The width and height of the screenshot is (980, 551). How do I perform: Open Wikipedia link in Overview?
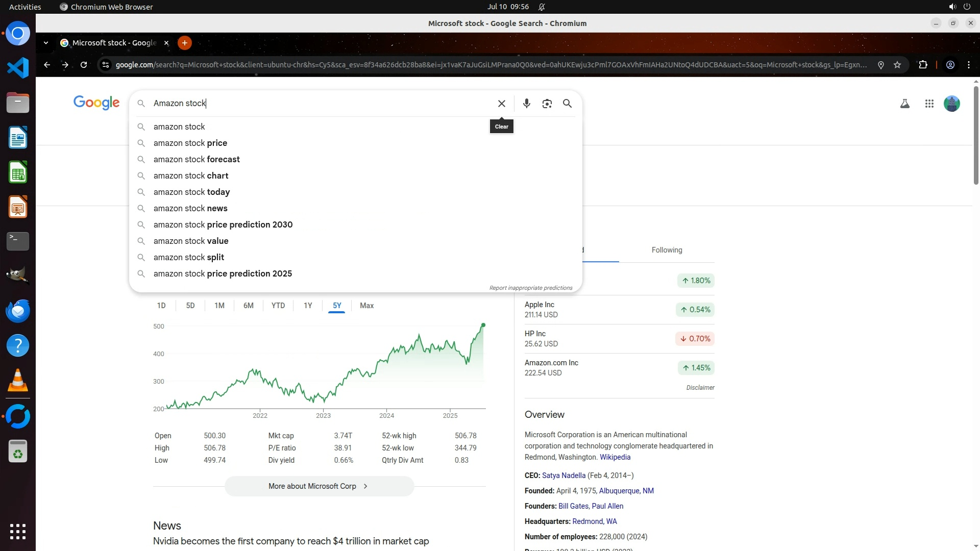pyautogui.click(x=615, y=457)
